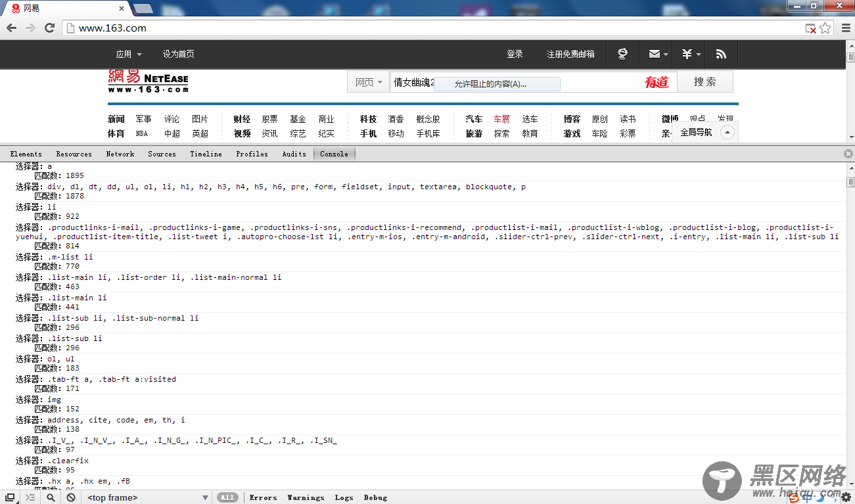Click the page vertical scrollbar down arrow
This screenshot has width=855, height=504.
point(850,137)
